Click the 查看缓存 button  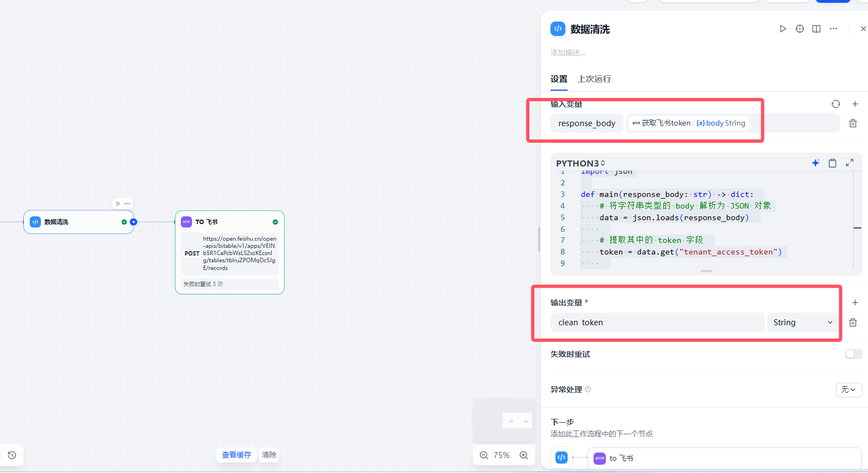pyautogui.click(x=236, y=455)
